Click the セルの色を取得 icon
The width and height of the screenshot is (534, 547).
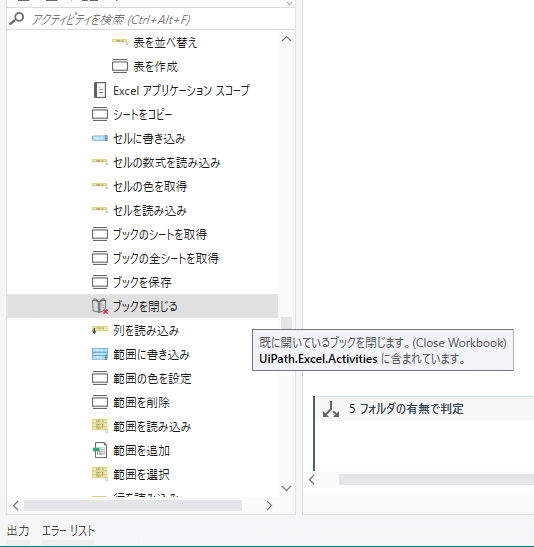click(100, 185)
